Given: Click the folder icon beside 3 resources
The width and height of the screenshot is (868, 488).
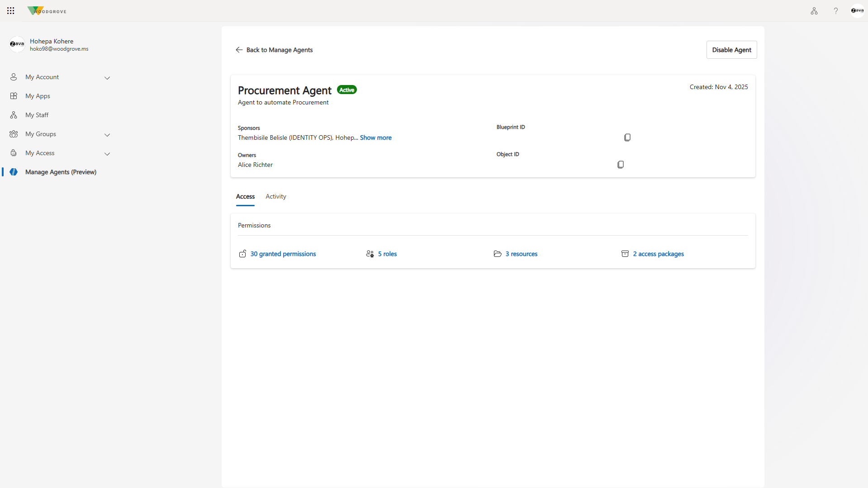Looking at the screenshot, I should (x=497, y=254).
